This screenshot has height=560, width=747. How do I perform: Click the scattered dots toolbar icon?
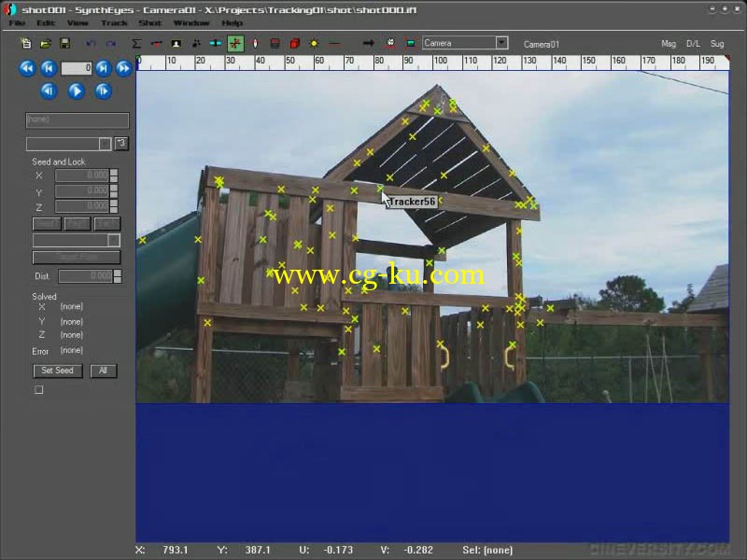196,43
